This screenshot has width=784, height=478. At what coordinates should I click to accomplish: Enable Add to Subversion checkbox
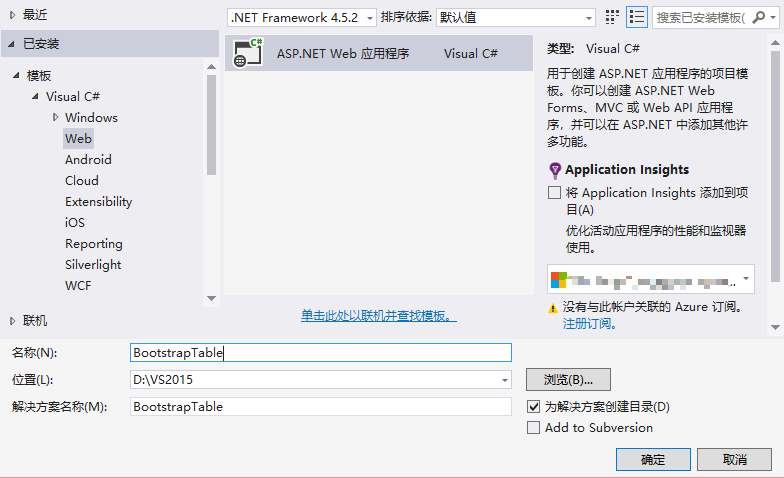click(x=534, y=428)
